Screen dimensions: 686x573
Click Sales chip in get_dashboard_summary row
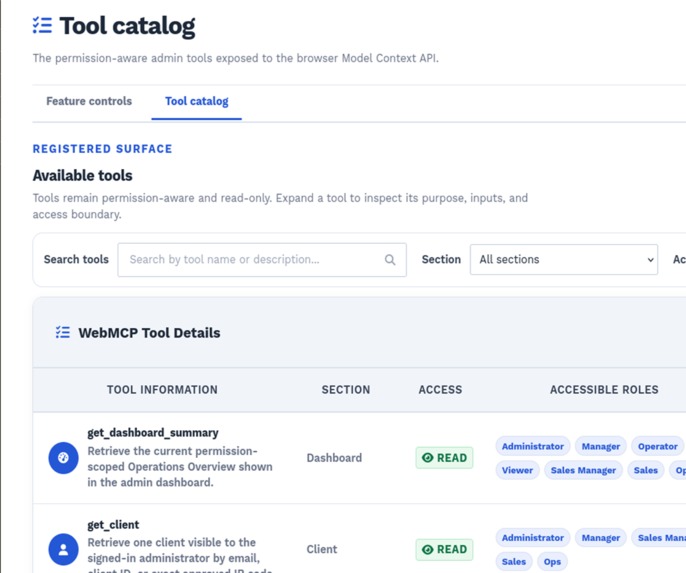coord(646,470)
